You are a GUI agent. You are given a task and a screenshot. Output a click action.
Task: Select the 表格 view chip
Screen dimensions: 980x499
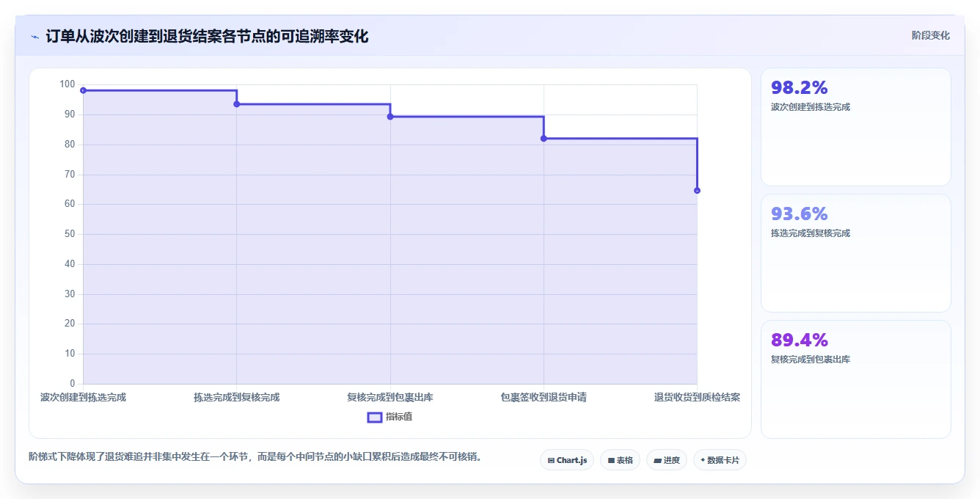(620, 460)
